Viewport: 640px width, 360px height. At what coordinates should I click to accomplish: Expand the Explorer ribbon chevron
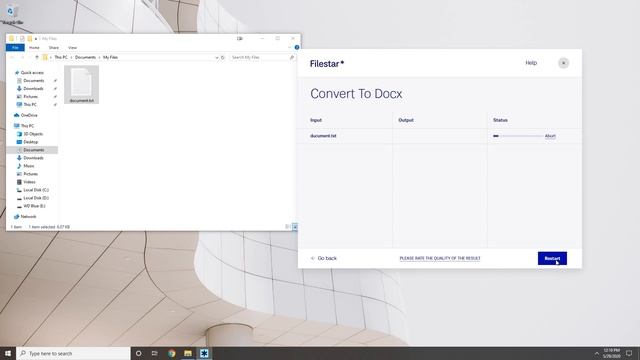289,48
